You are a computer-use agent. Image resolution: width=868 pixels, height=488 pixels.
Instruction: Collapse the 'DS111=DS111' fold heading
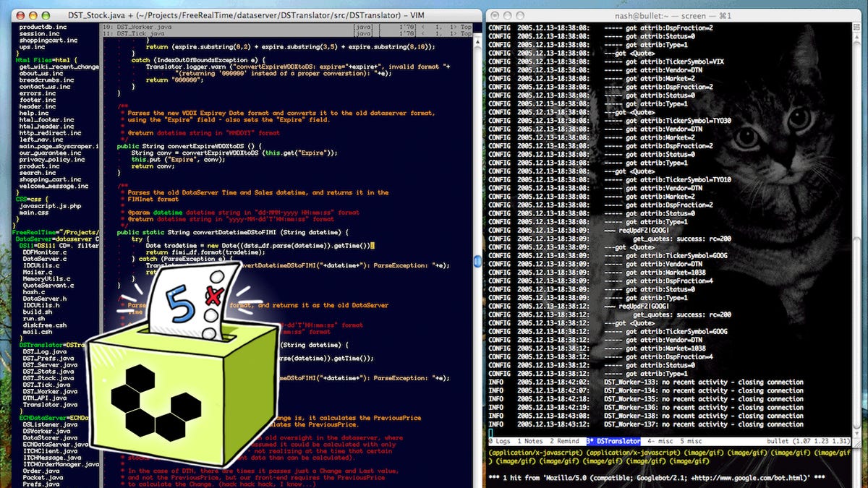[59, 245]
